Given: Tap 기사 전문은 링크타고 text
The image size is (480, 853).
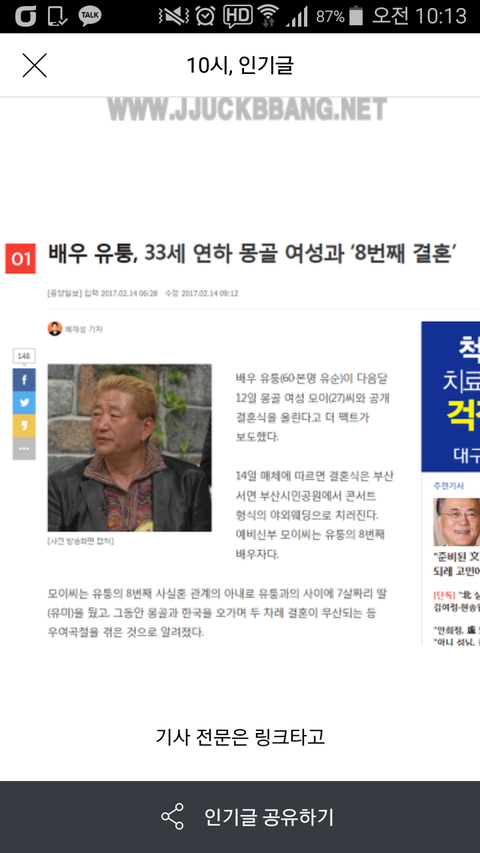Looking at the screenshot, I should [240, 737].
